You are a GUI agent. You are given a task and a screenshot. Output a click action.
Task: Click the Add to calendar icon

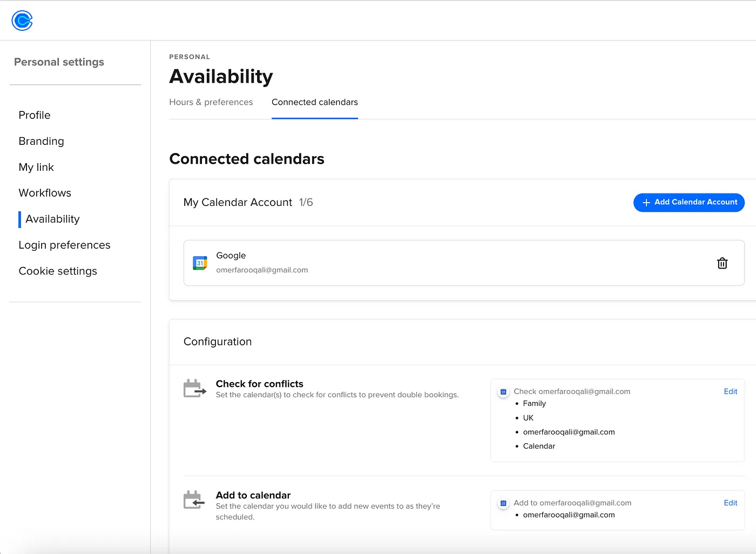tap(194, 500)
